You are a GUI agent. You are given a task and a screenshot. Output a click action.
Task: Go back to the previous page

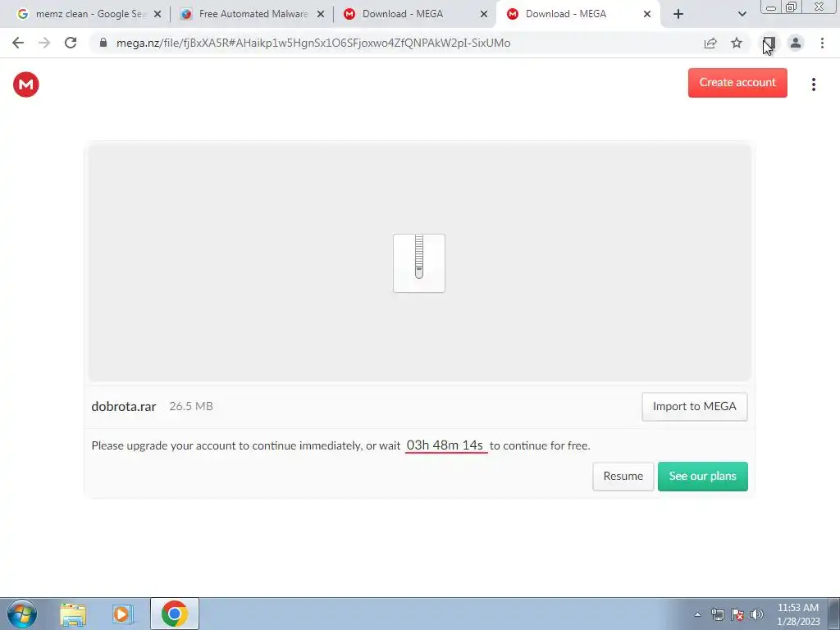[18, 43]
